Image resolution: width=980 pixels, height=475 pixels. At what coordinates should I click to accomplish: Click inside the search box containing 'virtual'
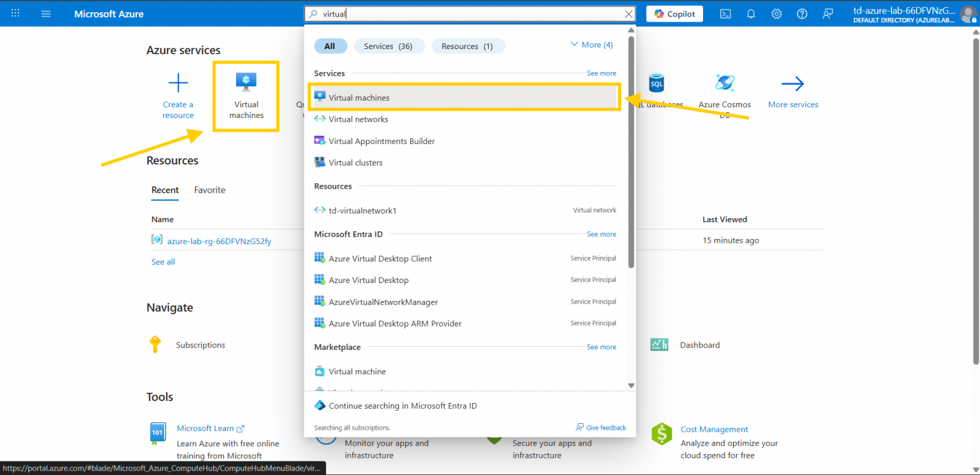click(x=469, y=13)
